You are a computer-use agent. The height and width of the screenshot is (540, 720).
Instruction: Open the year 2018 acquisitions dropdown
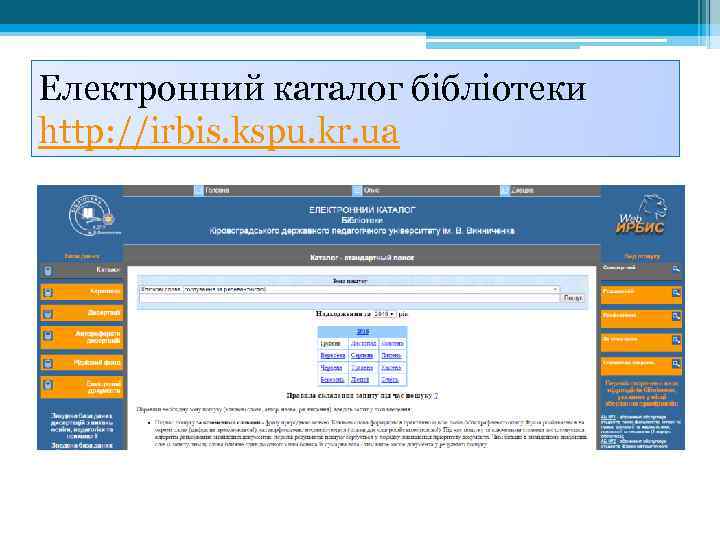383,314
